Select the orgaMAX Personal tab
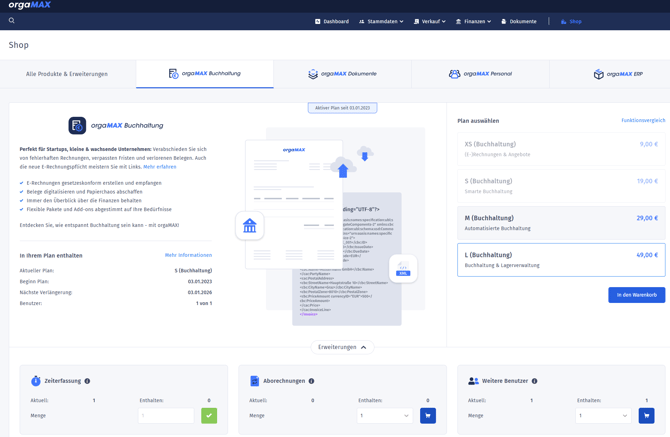 tap(480, 74)
